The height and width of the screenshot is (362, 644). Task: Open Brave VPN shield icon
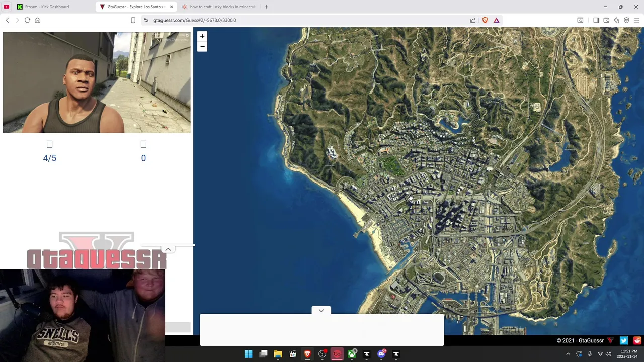click(626, 20)
